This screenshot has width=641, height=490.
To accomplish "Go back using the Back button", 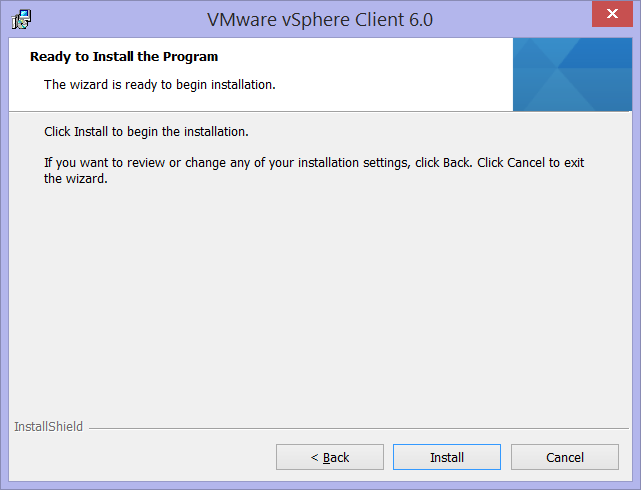I will point(330,457).
